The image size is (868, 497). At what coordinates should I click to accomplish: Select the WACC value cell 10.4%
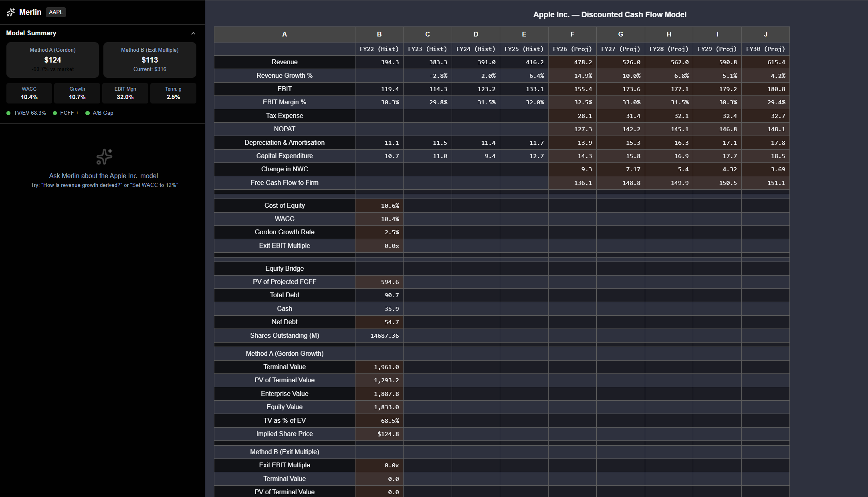pyautogui.click(x=379, y=219)
